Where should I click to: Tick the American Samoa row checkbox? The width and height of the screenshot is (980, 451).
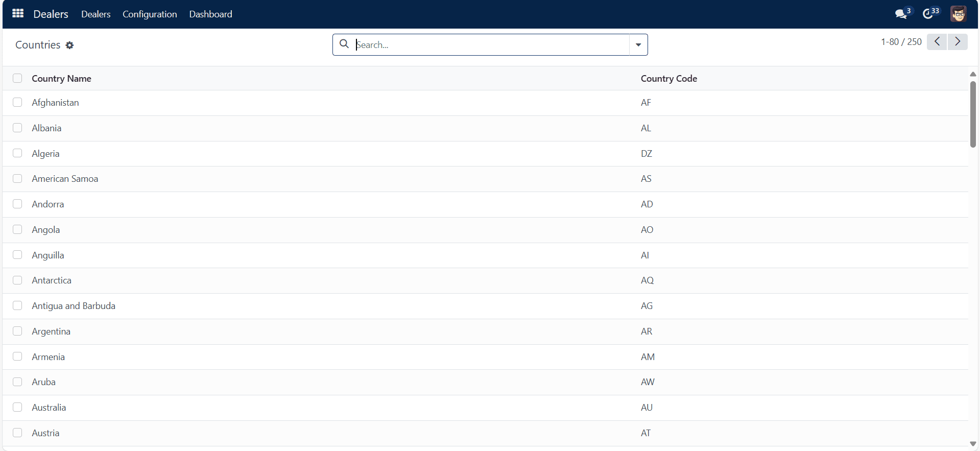tap(17, 178)
